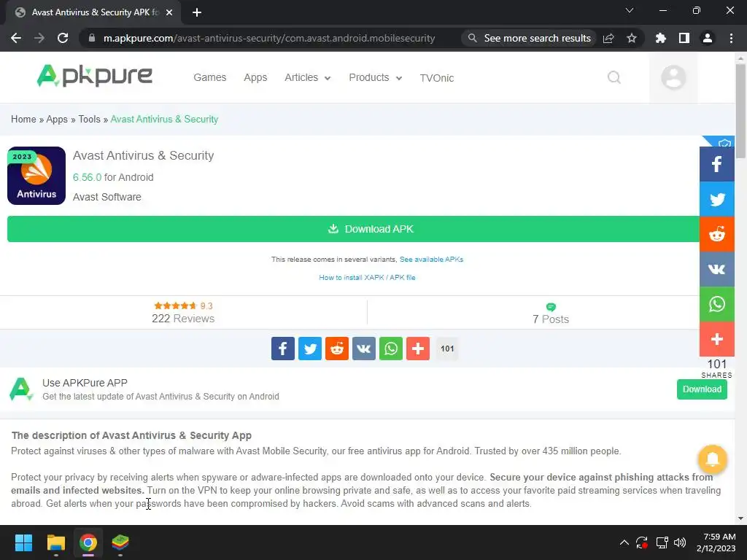Share via WhatsApp in the side bar
This screenshot has width=747, height=560.
[x=716, y=304]
